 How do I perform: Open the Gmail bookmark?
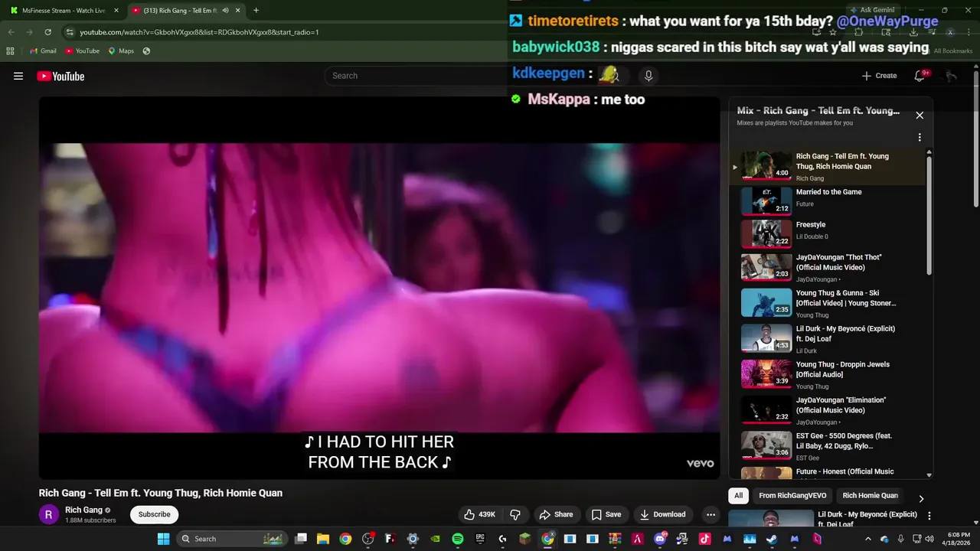coord(43,51)
